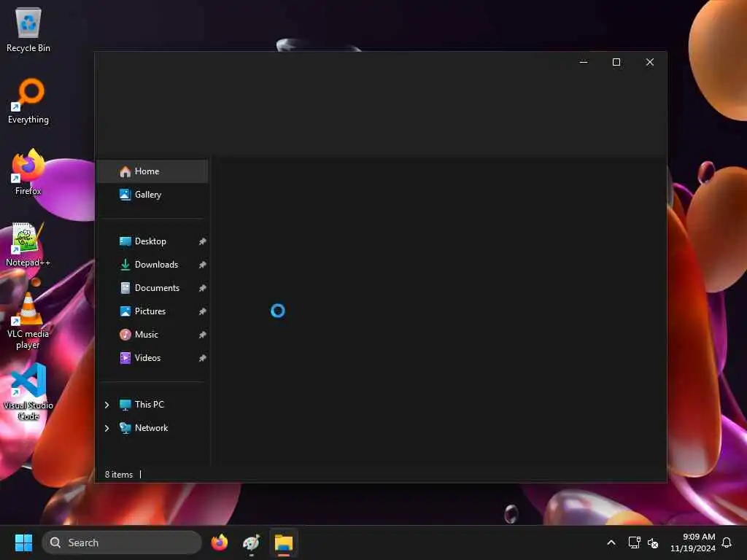Viewport: 747px width, 560px height.
Task: Open the Recycle Bin desktop icon
Action: point(28,29)
